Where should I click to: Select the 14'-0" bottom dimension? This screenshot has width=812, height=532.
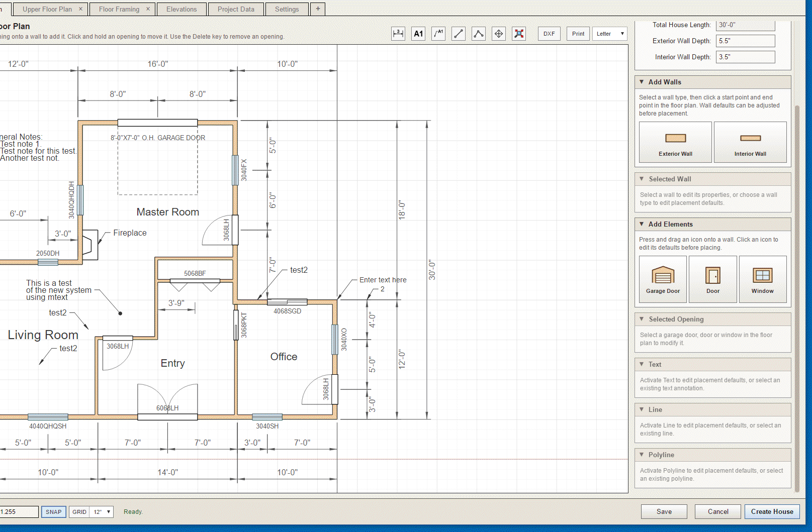pyautogui.click(x=168, y=472)
